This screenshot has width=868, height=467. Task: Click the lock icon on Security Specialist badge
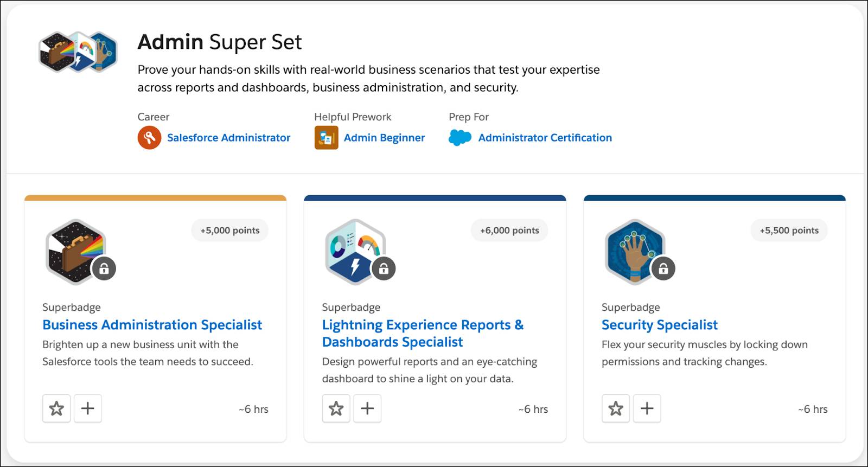click(x=663, y=268)
